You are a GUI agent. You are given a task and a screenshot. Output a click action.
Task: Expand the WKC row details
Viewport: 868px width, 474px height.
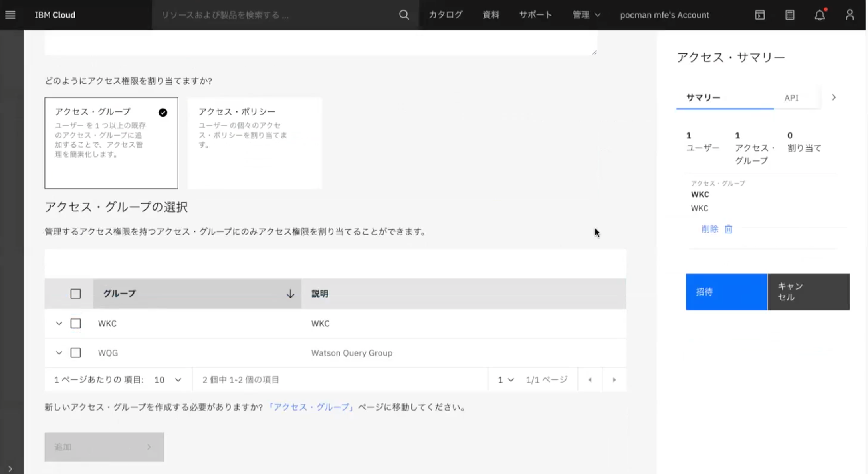[59, 324]
